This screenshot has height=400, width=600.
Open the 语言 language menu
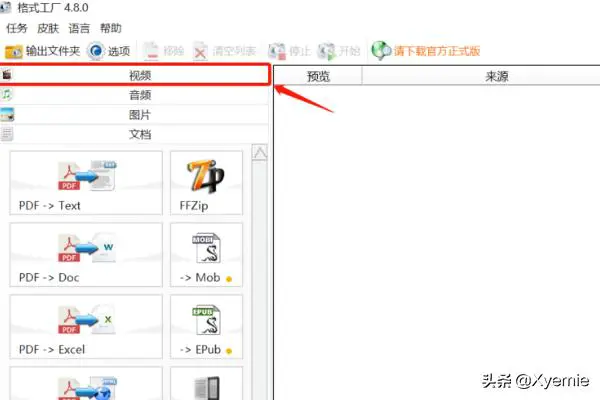[x=79, y=29]
